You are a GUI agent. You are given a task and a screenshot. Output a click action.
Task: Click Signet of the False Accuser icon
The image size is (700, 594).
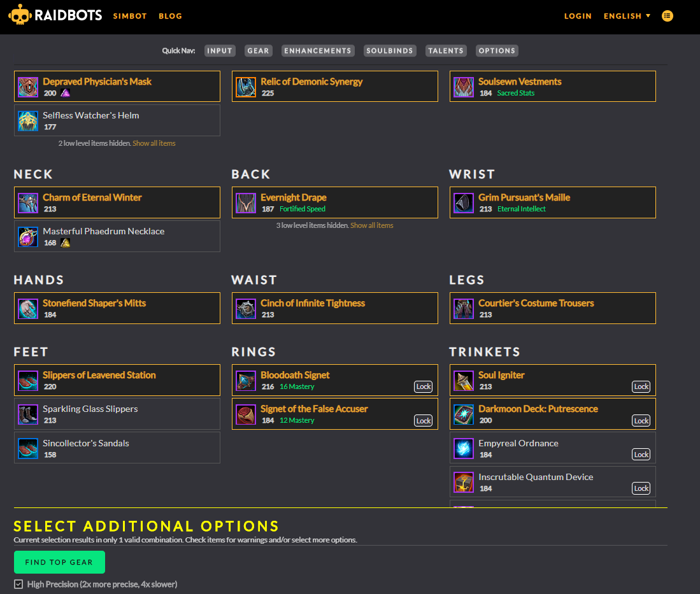pos(245,414)
